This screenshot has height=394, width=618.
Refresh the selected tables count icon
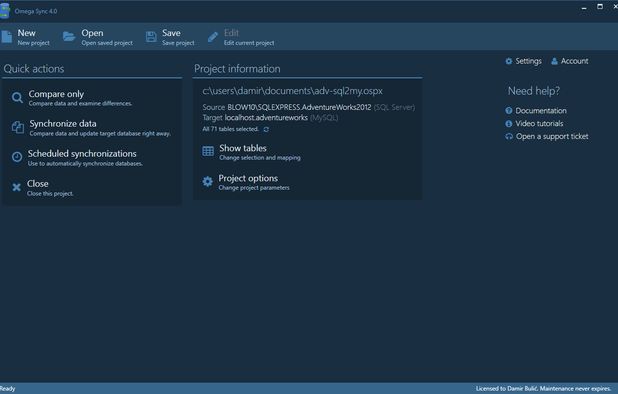coord(266,129)
